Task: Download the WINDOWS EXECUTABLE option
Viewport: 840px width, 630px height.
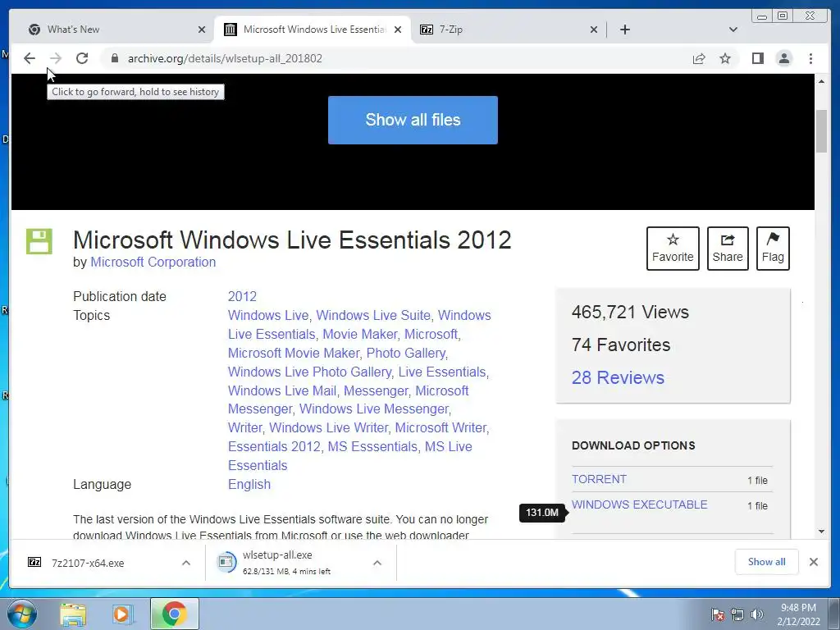Action: [639, 504]
